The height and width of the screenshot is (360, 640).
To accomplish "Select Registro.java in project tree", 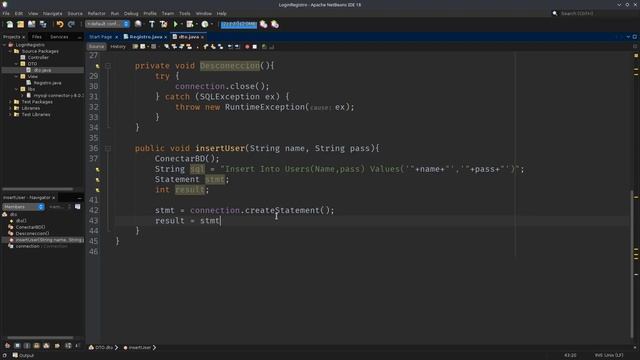I will coord(47,83).
